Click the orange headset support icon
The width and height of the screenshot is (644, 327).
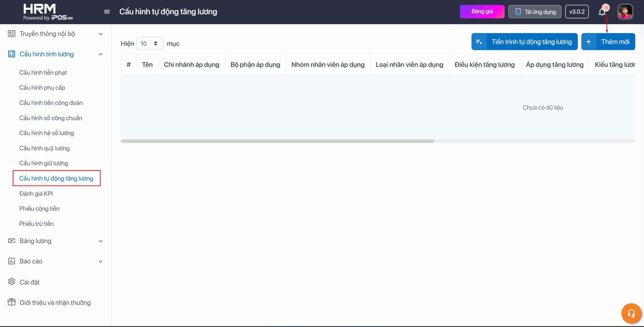click(x=631, y=313)
